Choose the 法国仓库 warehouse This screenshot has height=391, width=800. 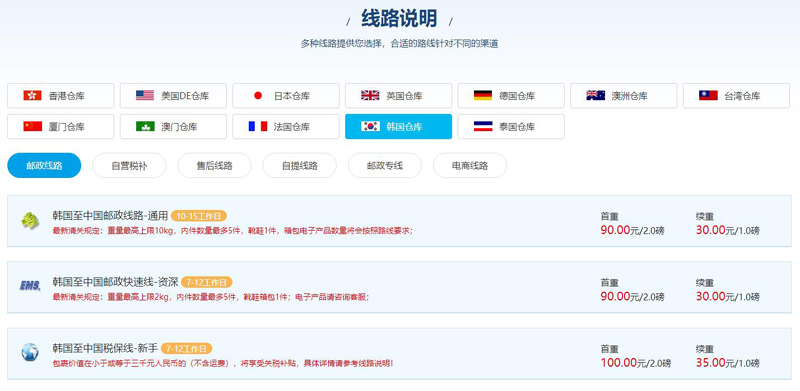286,127
